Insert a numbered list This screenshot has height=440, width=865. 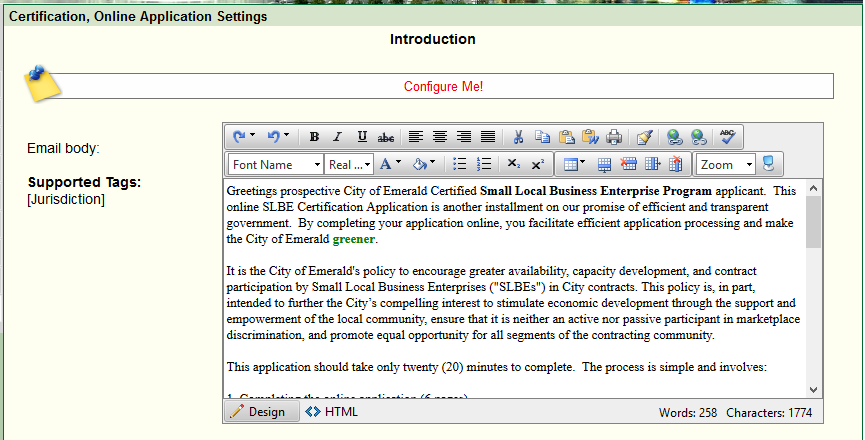(x=484, y=164)
